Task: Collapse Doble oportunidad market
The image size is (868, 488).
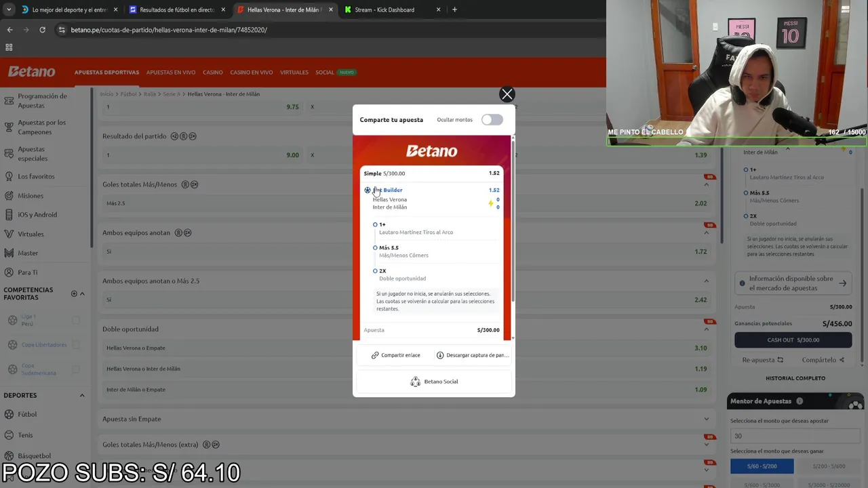Action: pyautogui.click(x=706, y=329)
